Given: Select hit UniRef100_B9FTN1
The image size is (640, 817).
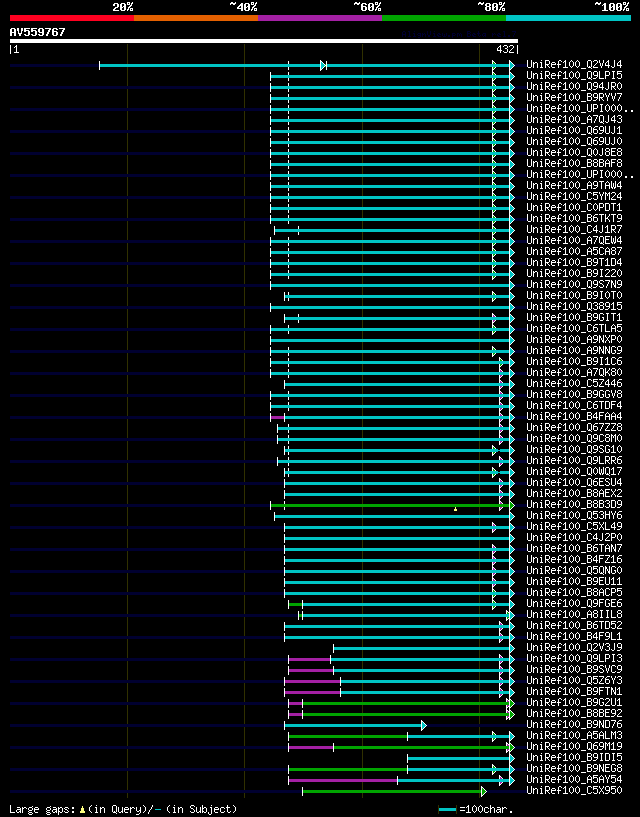Looking at the screenshot, I should click(x=574, y=691).
